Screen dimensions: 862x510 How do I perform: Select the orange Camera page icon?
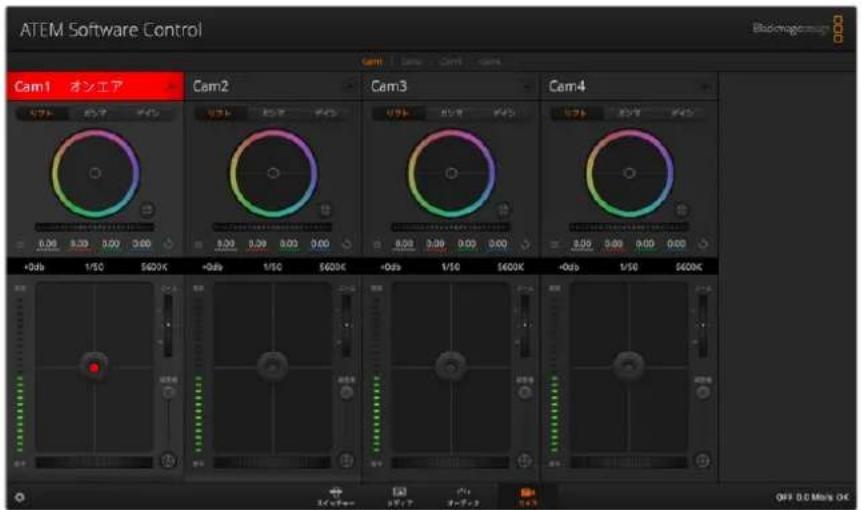(527, 496)
